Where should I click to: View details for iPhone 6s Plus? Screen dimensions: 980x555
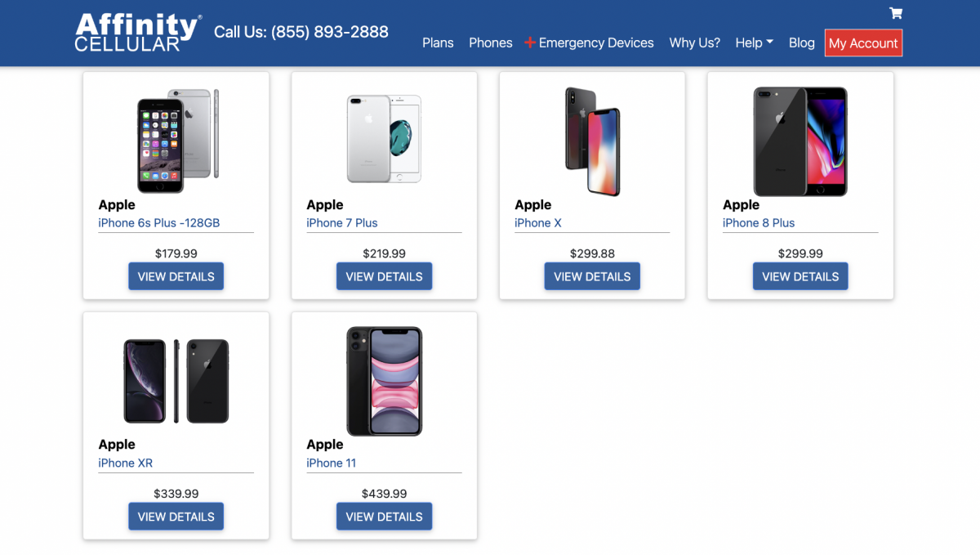click(x=176, y=276)
